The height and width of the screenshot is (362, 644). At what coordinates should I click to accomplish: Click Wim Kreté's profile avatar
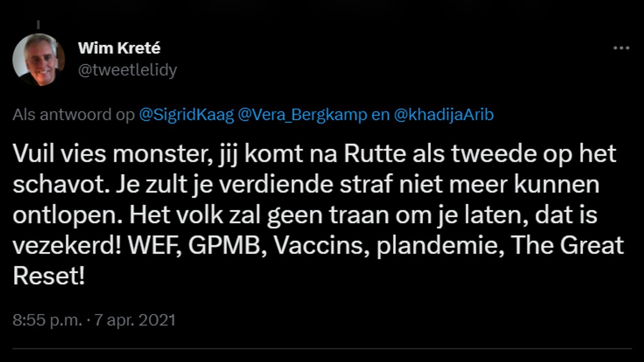coord(39,56)
